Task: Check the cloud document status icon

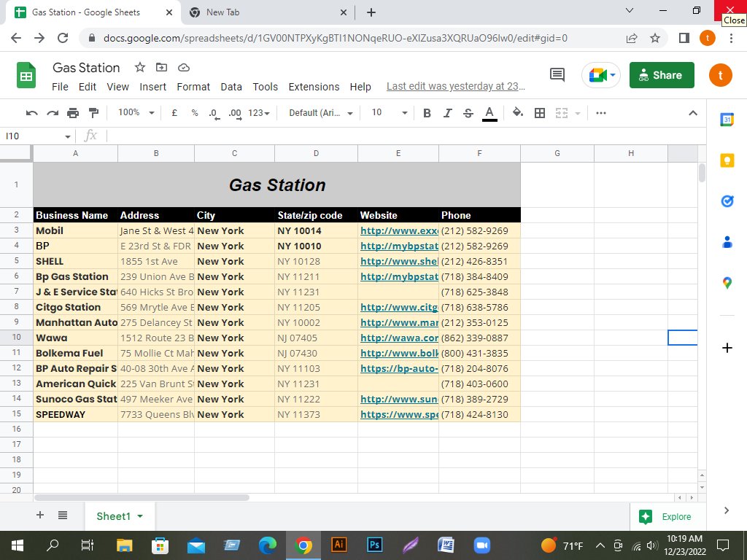Action: coord(183,68)
